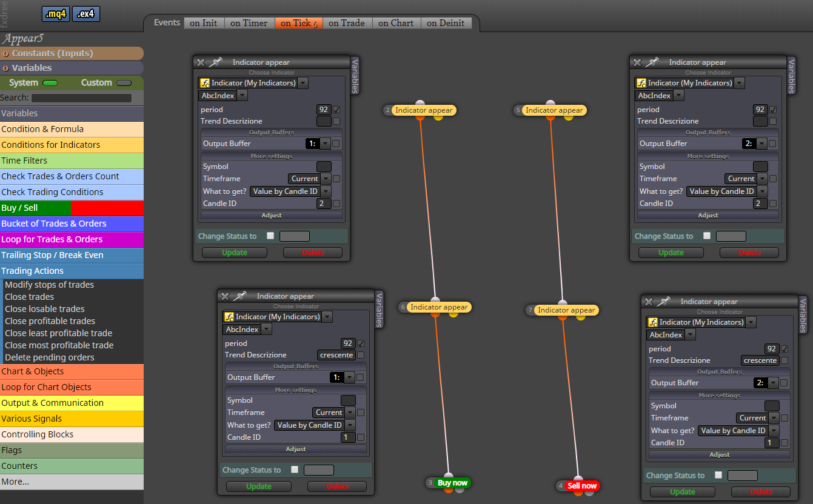The width and height of the screenshot is (813, 504).
Task: Toggle the System blocks switch
Action: [x=50, y=83]
